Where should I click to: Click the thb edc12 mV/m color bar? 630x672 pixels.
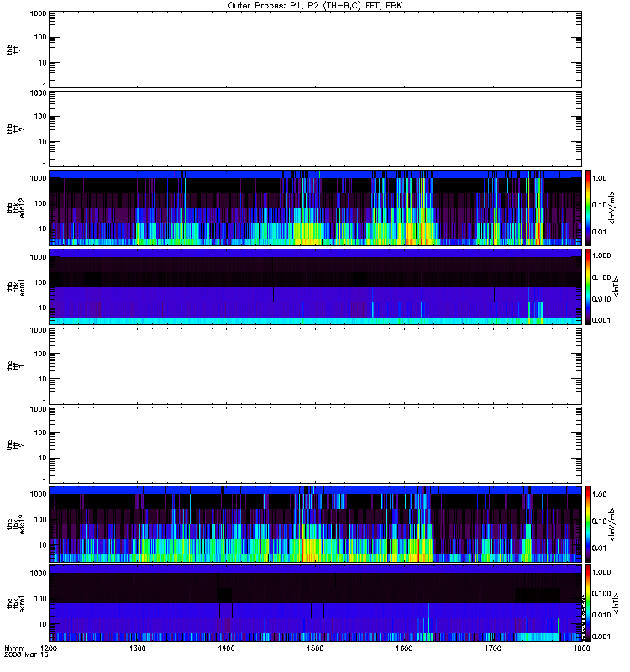point(588,207)
